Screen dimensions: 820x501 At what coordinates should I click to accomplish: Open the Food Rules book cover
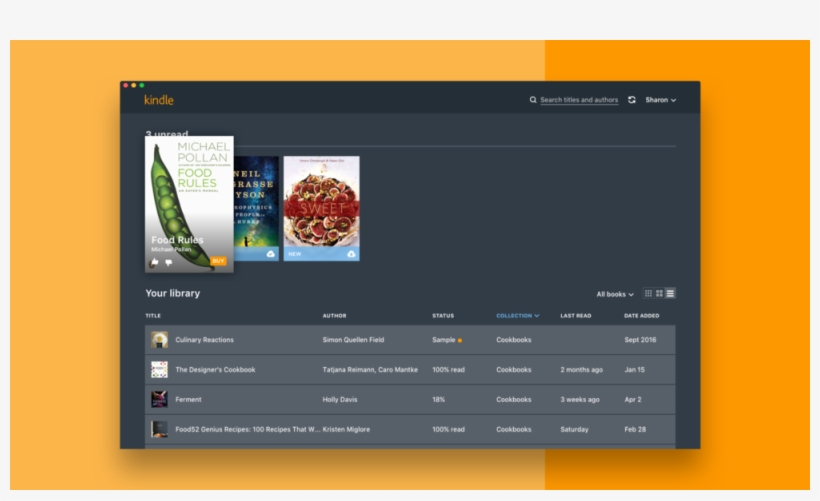[189, 204]
